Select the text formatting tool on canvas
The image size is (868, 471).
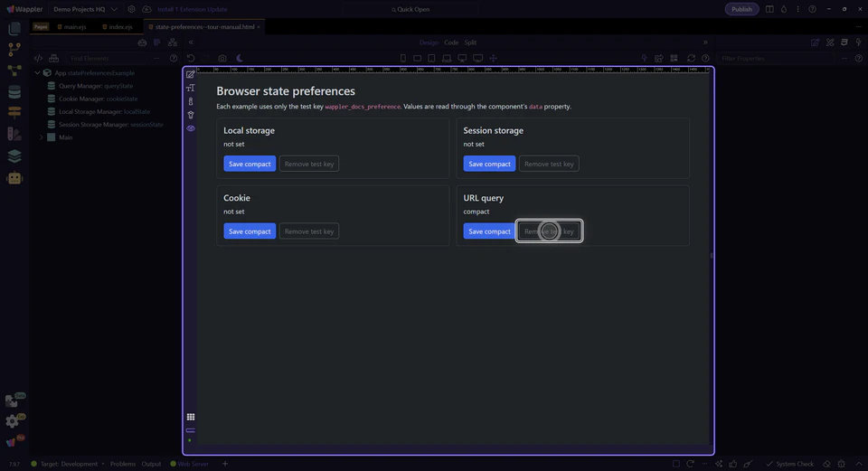tap(191, 88)
